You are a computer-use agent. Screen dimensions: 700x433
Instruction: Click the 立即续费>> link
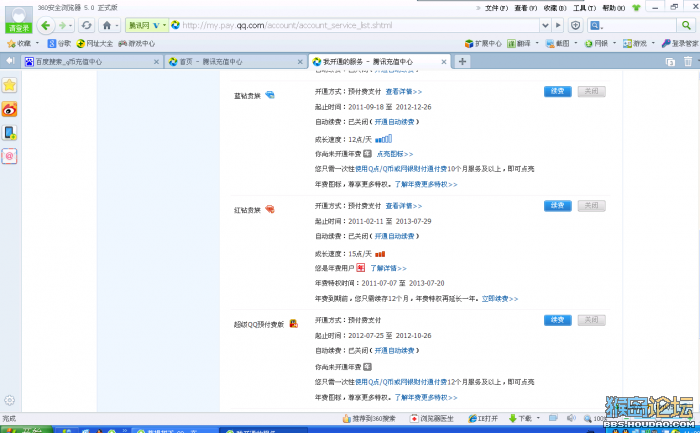coord(500,299)
